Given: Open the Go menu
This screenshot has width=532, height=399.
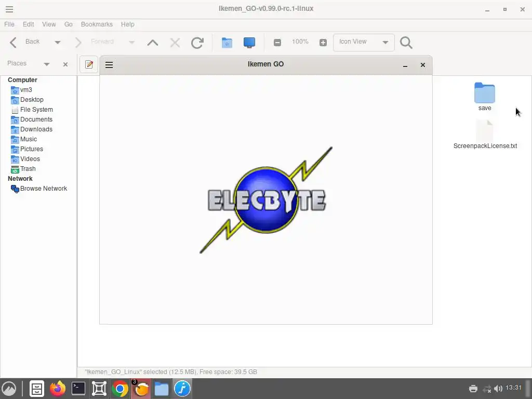Looking at the screenshot, I should tap(69, 24).
